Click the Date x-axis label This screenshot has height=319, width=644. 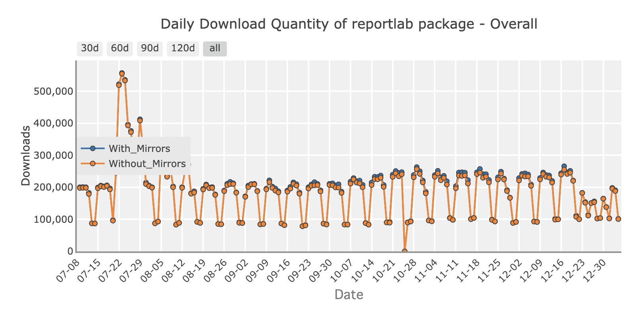[x=349, y=295]
